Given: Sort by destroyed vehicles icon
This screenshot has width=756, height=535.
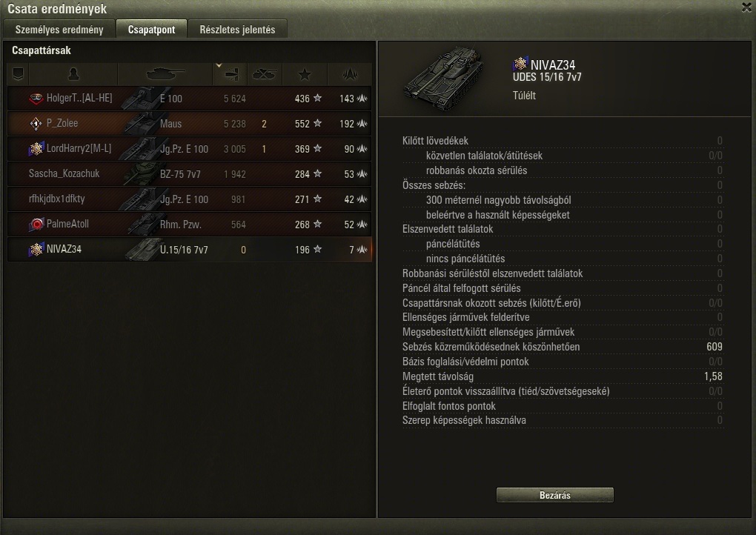Looking at the screenshot, I should point(264,74).
